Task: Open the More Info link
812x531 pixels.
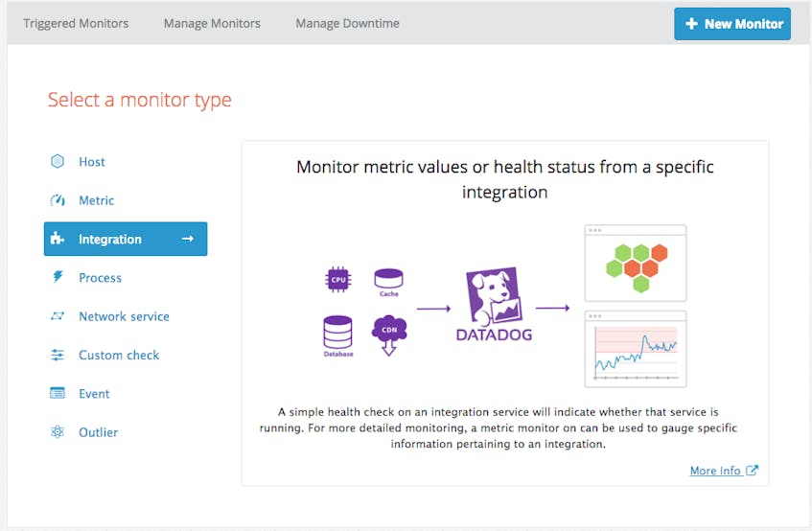Action: [715, 471]
